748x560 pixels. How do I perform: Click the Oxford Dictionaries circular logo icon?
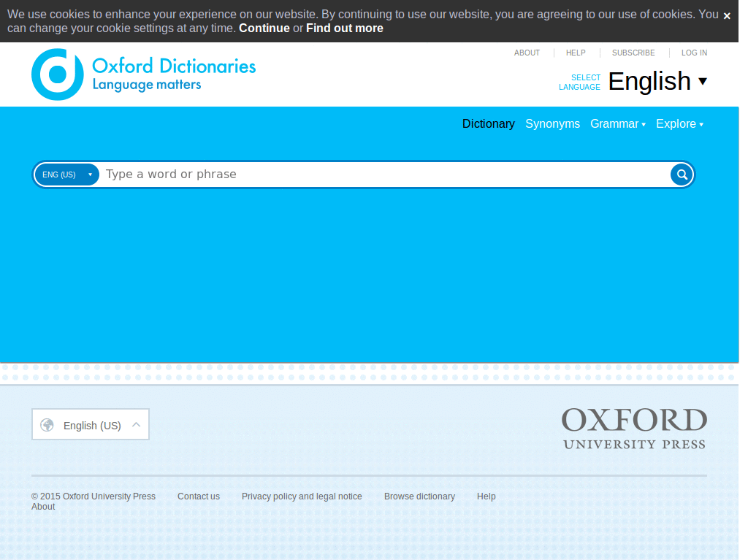point(58,74)
